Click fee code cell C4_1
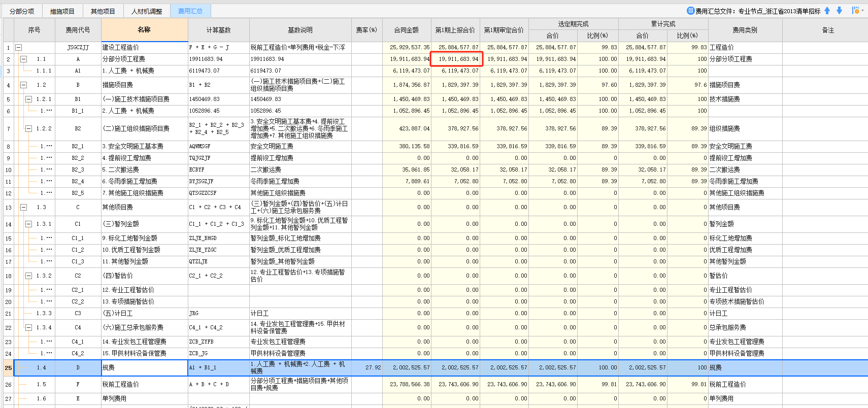The height and width of the screenshot is (408, 868). point(78,342)
